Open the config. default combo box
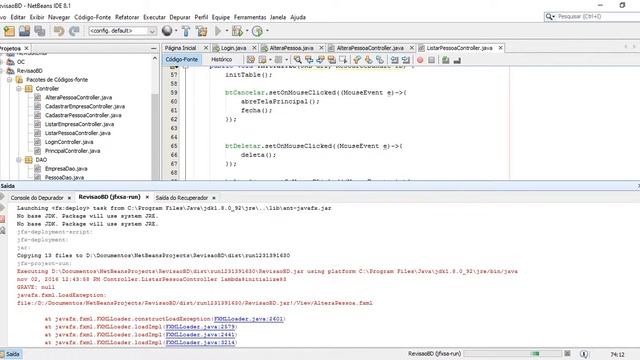Screen dimensions: 640x360 tap(122, 31)
